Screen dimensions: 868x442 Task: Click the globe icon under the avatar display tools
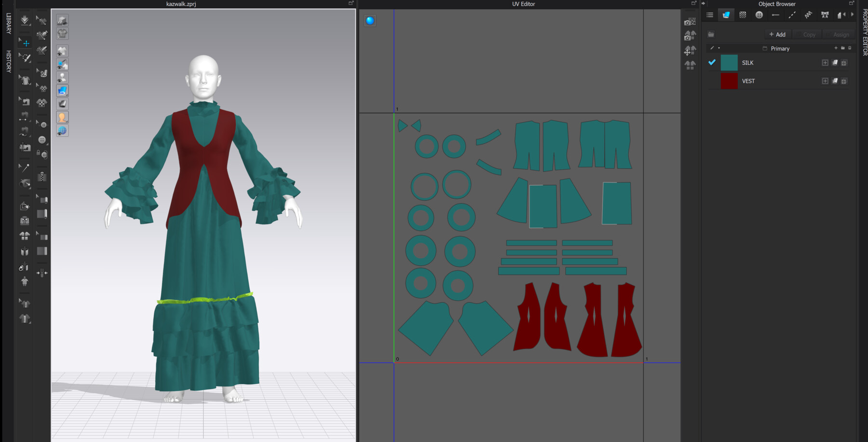[x=62, y=131]
